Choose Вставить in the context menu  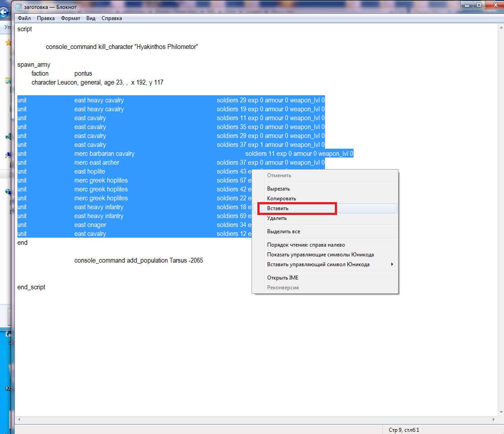(x=278, y=208)
